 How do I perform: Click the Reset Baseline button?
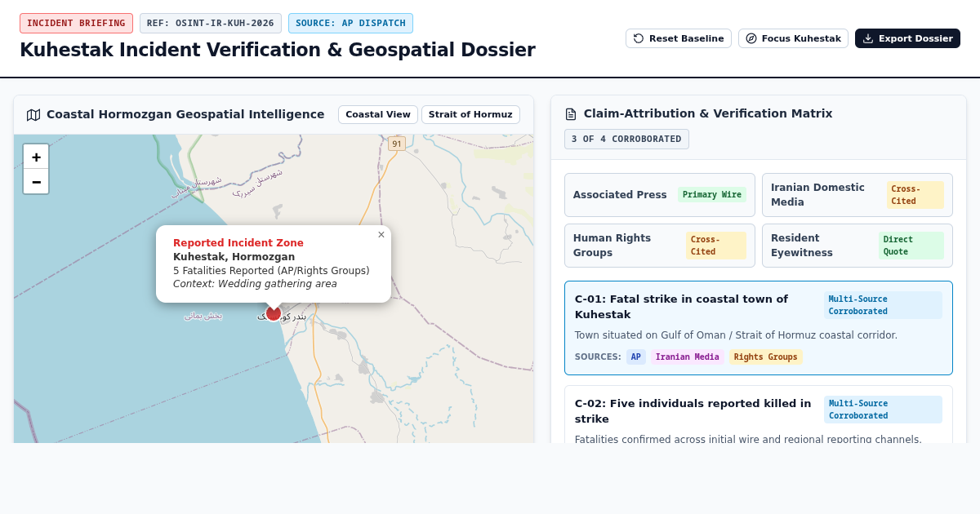pos(679,38)
